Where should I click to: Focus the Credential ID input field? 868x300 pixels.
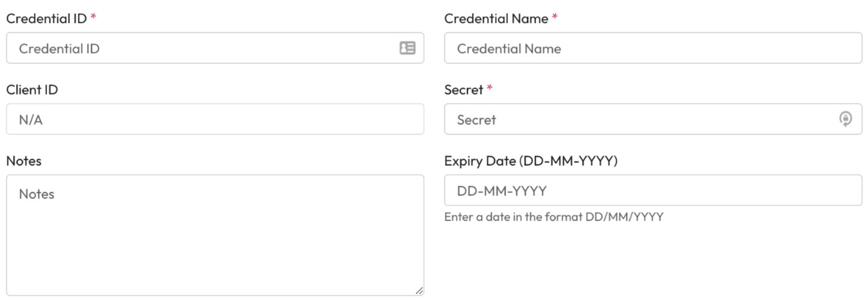pyautogui.click(x=204, y=48)
